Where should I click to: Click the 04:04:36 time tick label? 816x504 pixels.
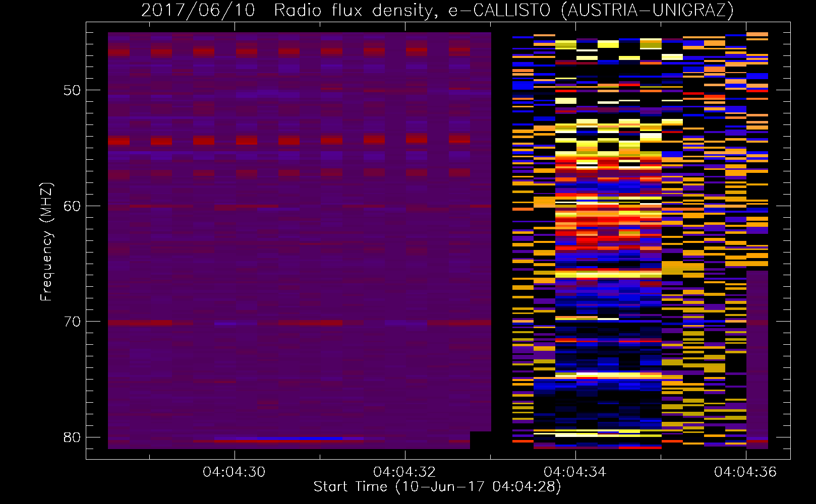click(745, 472)
